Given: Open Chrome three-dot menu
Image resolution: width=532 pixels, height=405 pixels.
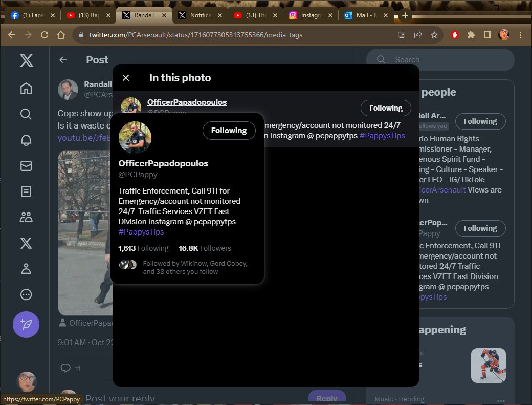Looking at the screenshot, I should click(x=520, y=35).
